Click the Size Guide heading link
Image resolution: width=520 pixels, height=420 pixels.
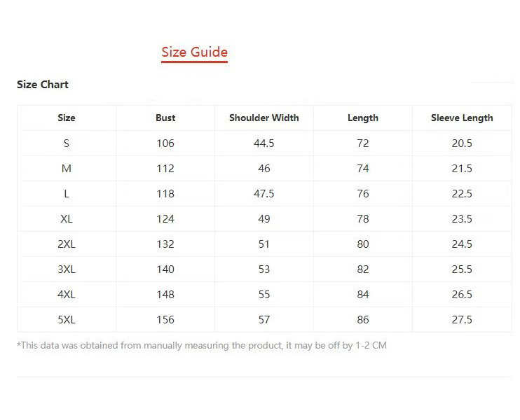tap(194, 52)
